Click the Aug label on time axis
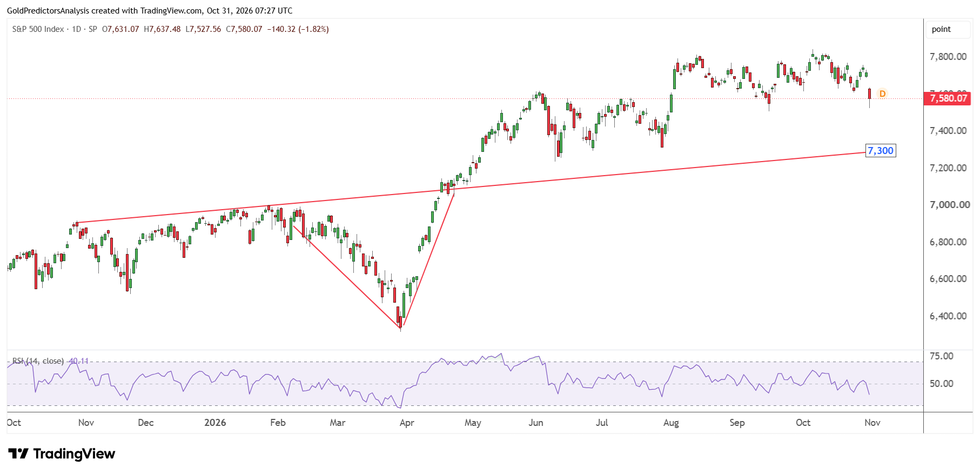This screenshot has height=474, width=980. pyautogui.click(x=671, y=423)
